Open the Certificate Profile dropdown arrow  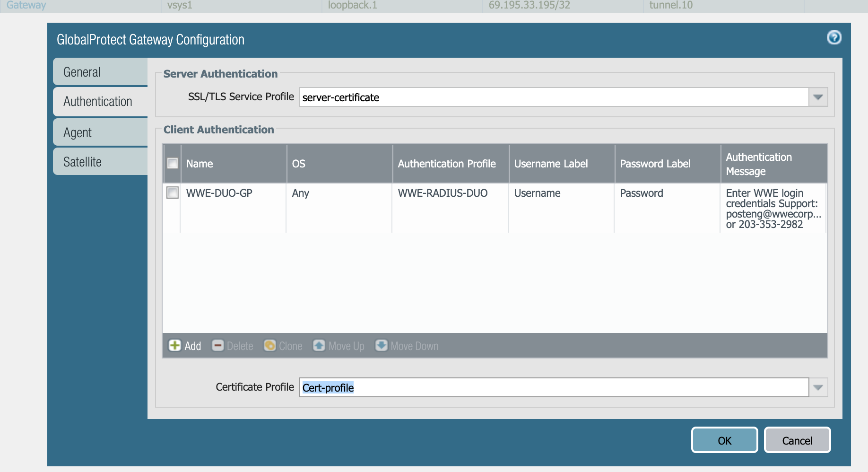818,388
